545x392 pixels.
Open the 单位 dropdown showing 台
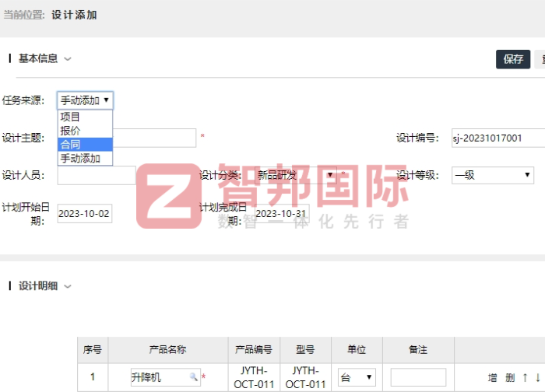tap(357, 377)
